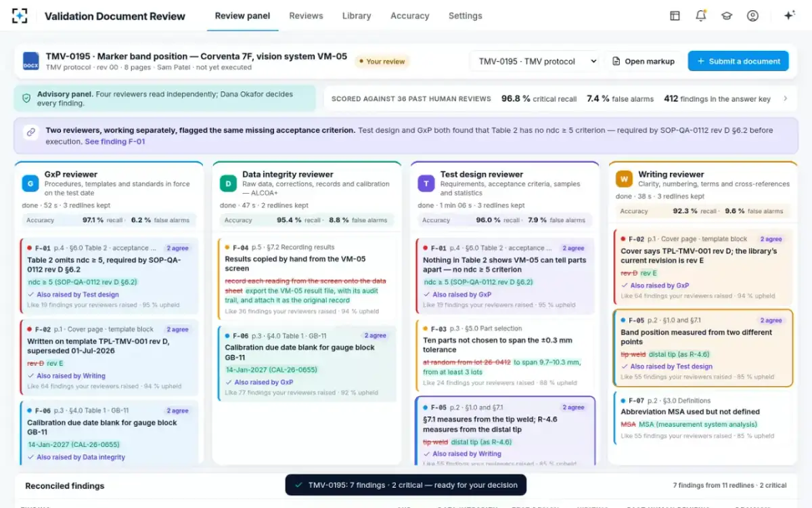Click the Validation Document Review logo icon

click(20, 16)
